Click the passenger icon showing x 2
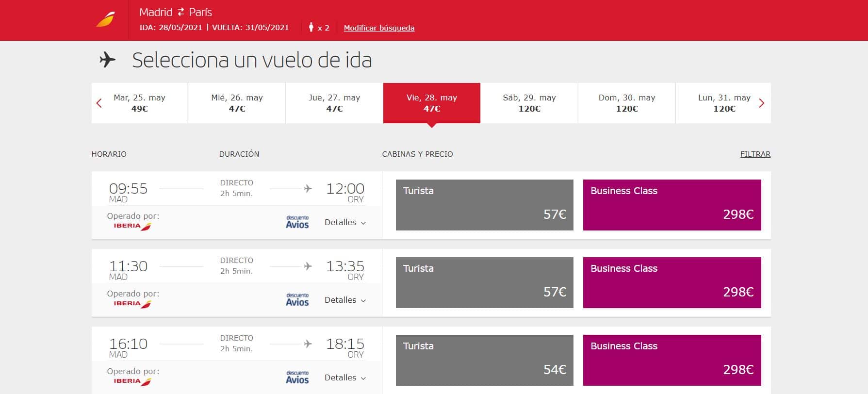Image resolution: width=868 pixels, height=394 pixels. 311,27
